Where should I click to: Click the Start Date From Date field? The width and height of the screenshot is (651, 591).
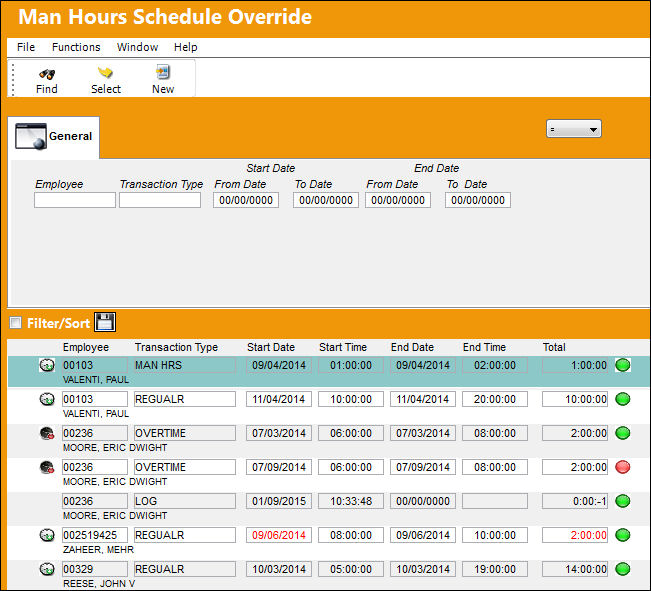pos(246,200)
